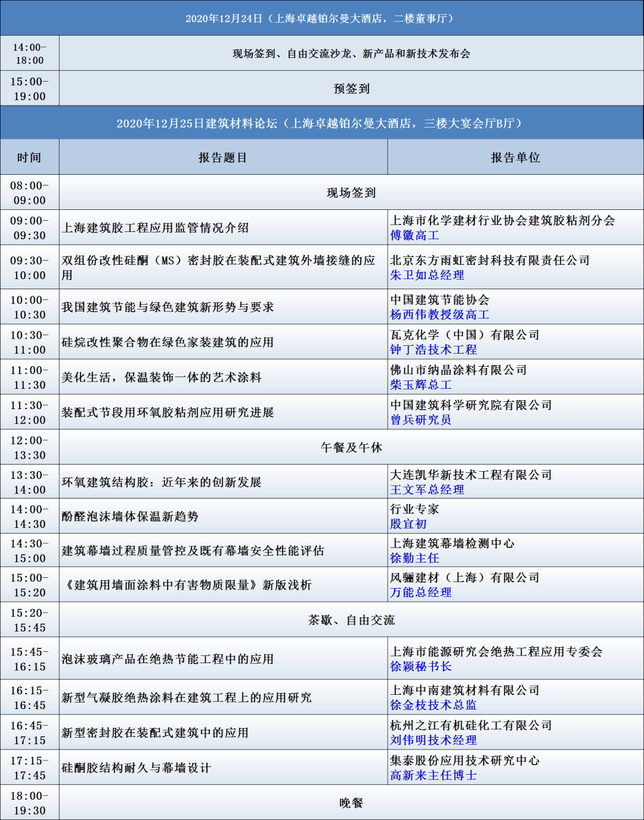Open the 柴玉辉总工 link
Screen dimensions: 644x820
420,385
